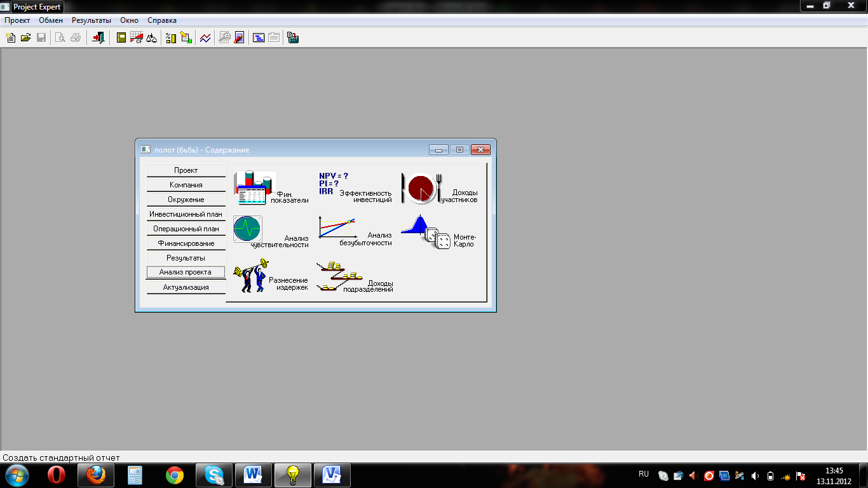Switch to the Компания section tab
This screenshot has height=488, width=868.
186,185
